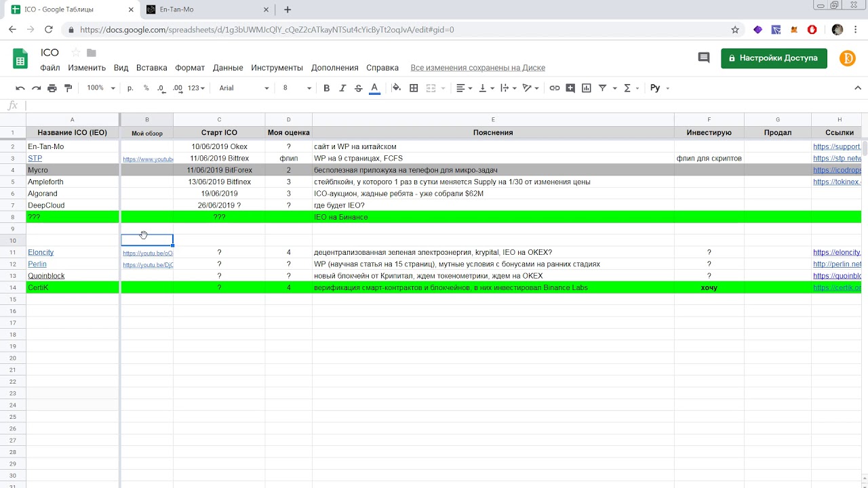Open a new browser tab
Viewport: 868px width, 488px height.
coord(288,9)
